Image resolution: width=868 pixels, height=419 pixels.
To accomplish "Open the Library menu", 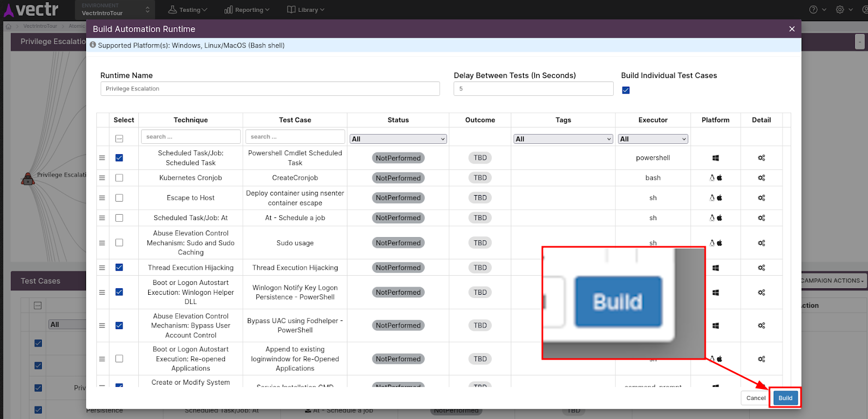I will click(x=305, y=10).
